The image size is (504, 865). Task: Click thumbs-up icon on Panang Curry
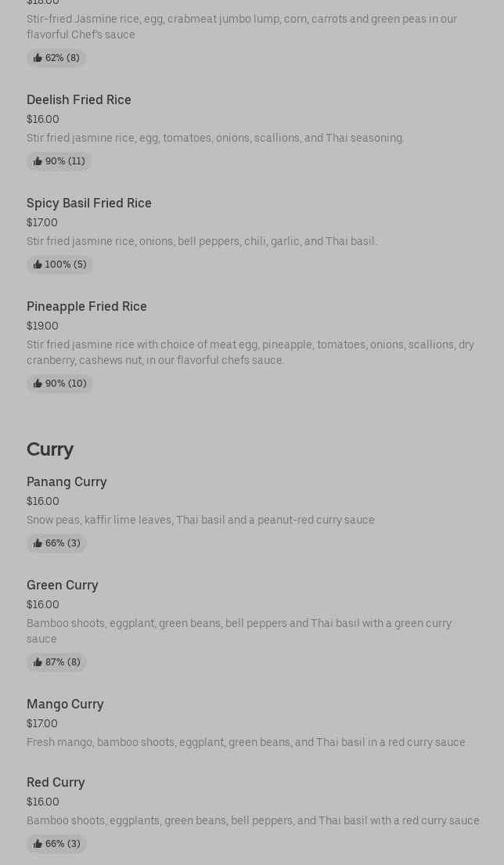coord(38,543)
